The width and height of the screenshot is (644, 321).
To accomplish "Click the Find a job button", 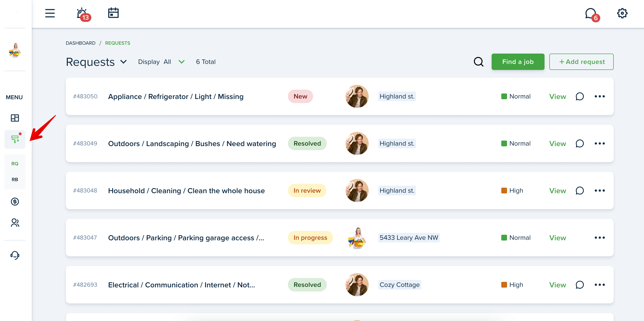I will [x=518, y=62].
